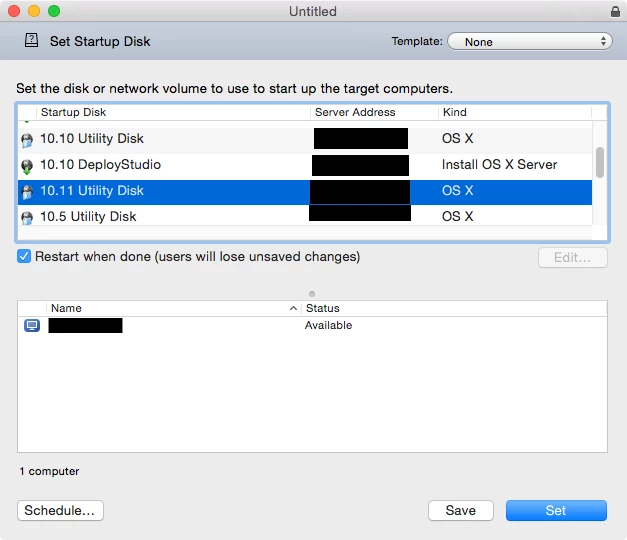Click the Untitled window title
The height and width of the screenshot is (540, 627).
click(x=313, y=11)
